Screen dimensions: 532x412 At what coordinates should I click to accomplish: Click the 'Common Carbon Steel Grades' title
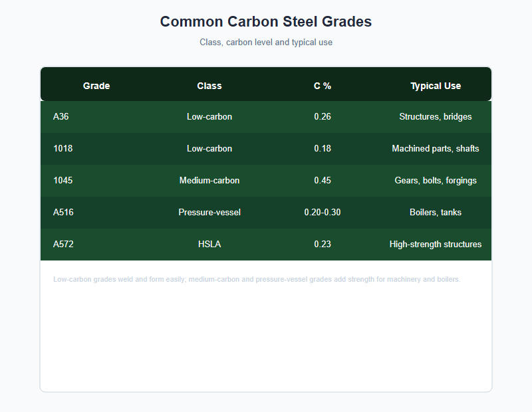(265, 22)
